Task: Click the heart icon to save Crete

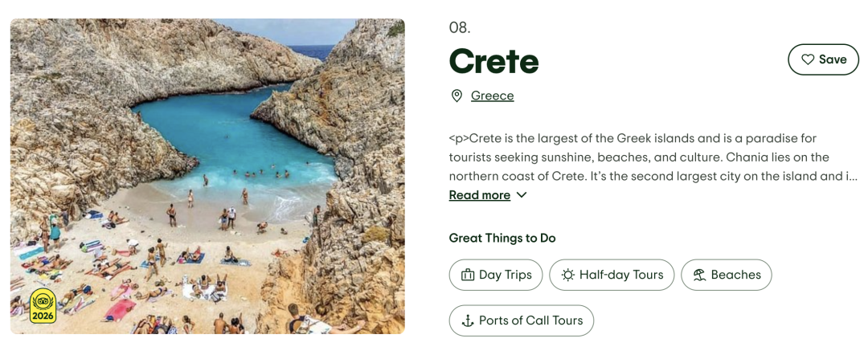Action: coord(808,59)
